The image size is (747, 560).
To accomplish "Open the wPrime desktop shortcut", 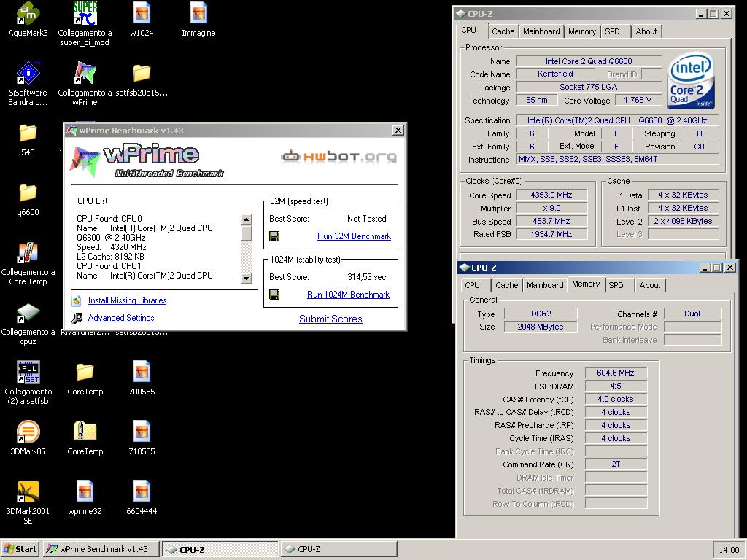I will [x=85, y=73].
